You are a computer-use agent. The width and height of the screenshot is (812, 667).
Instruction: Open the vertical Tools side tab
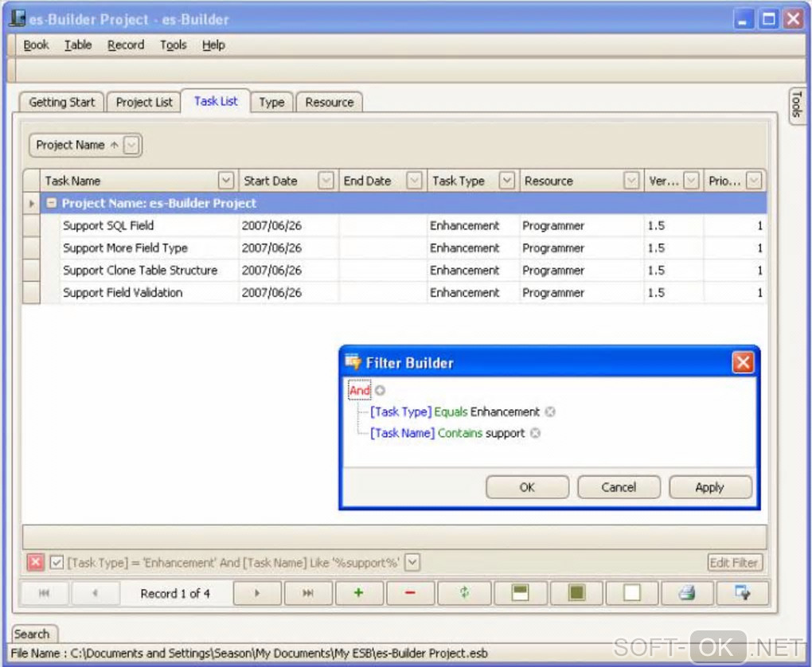coord(798,105)
